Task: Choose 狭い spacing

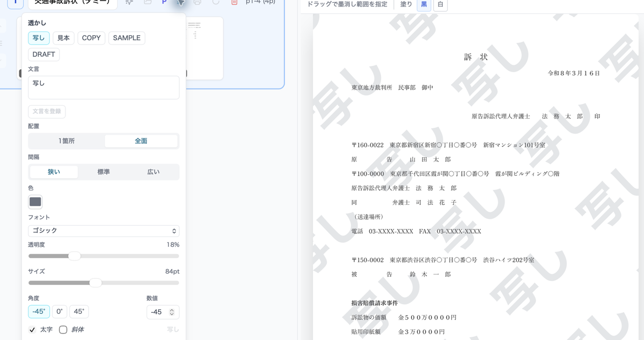Action: [x=54, y=172]
